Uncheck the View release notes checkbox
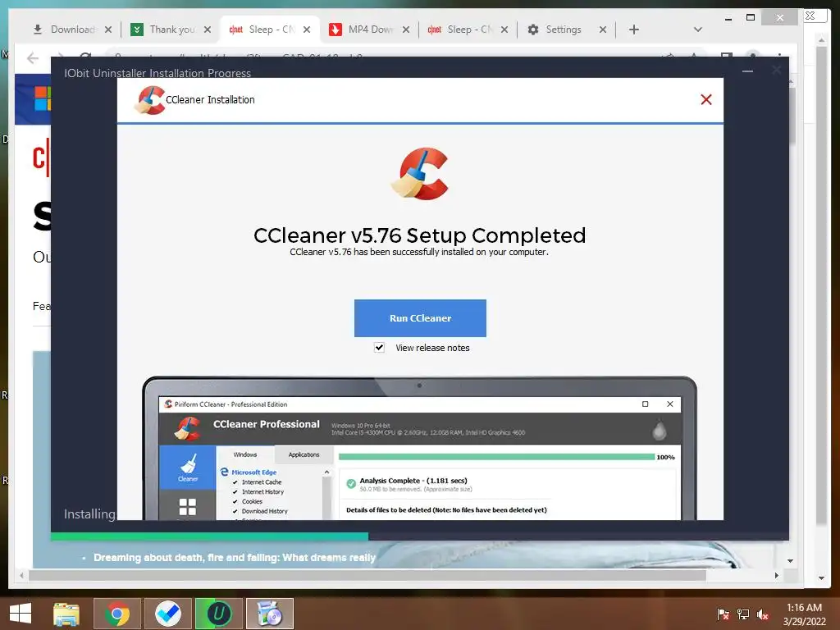840x630 pixels. click(379, 348)
